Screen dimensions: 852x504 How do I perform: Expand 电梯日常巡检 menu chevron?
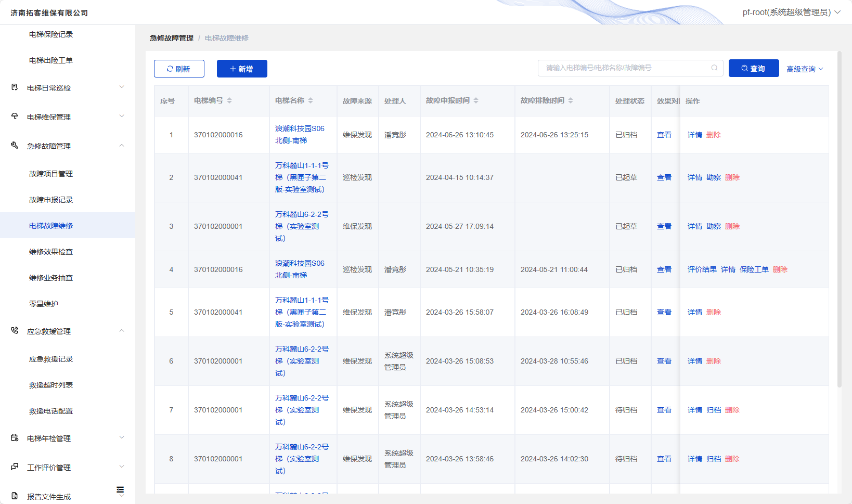pos(122,87)
